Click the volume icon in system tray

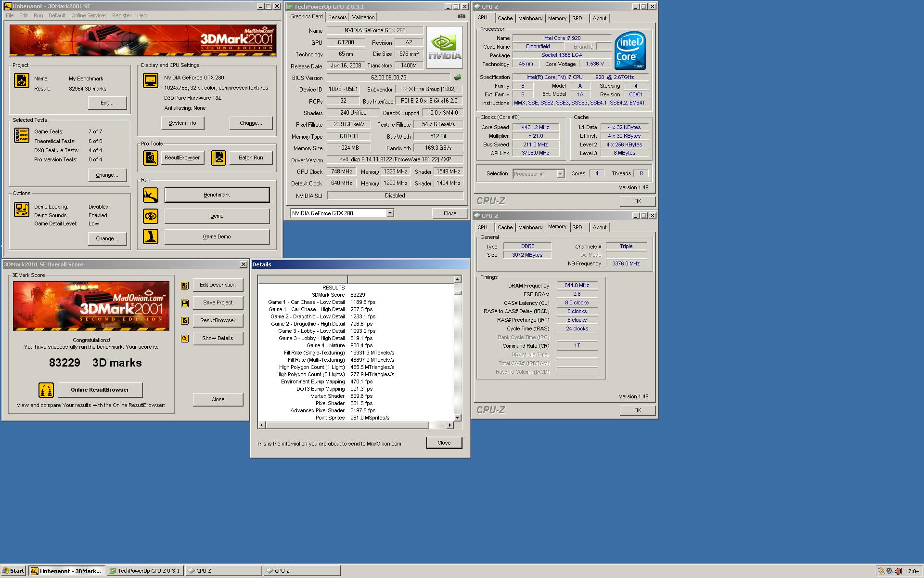[898, 571]
